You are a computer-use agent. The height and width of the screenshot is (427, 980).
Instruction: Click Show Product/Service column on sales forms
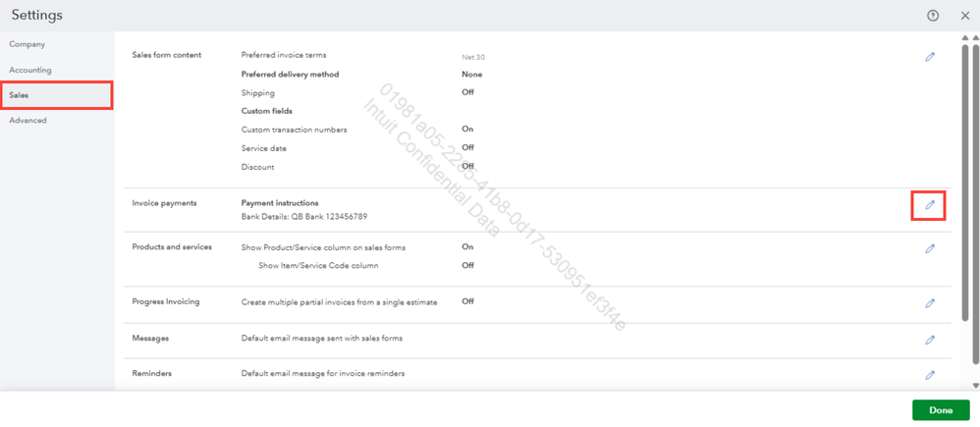pos(323,247)
